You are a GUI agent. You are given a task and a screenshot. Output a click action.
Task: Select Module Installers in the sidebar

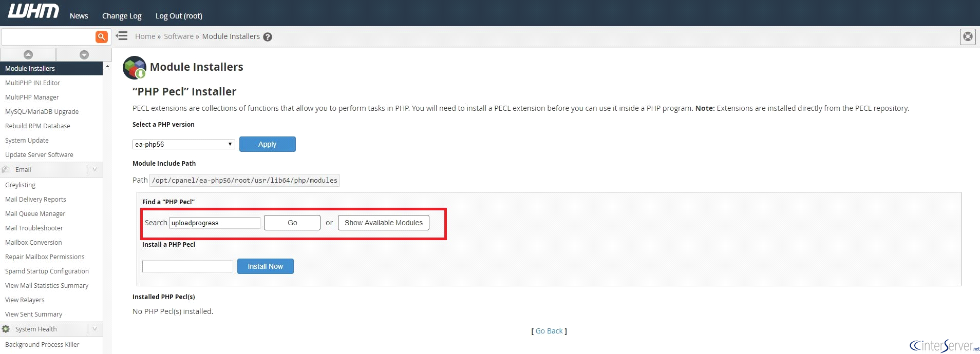[51, 68]
